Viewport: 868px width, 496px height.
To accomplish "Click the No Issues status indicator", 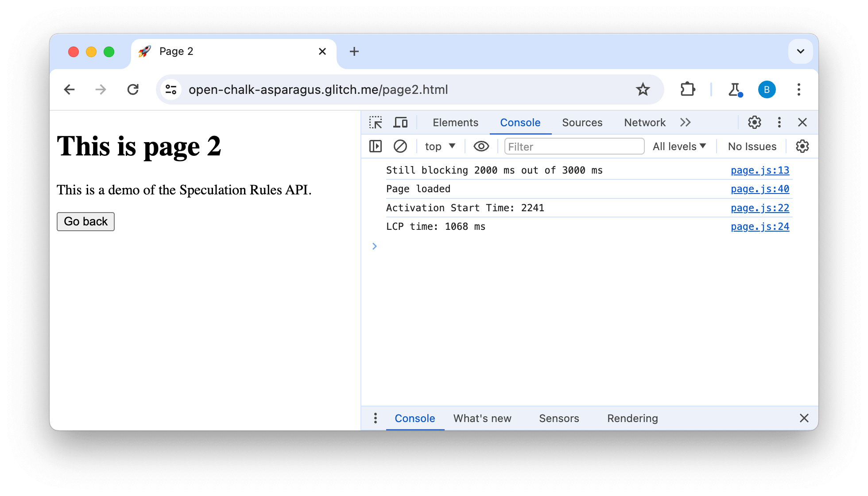I will point(752,147).
